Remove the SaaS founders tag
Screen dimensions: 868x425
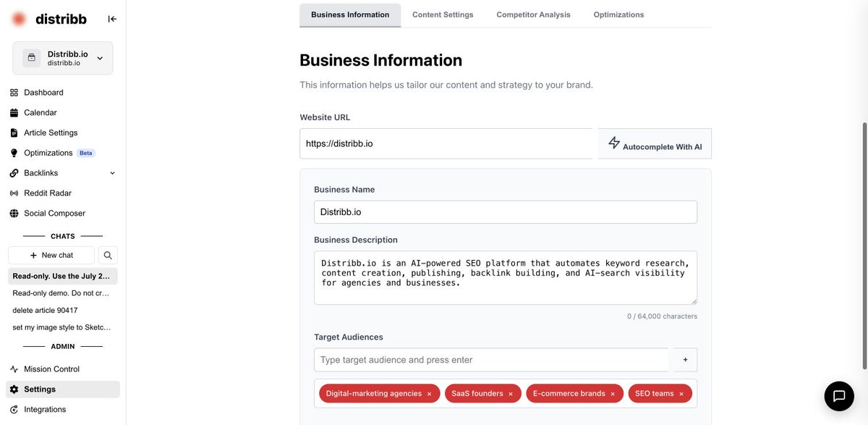[x=511, y=394]
